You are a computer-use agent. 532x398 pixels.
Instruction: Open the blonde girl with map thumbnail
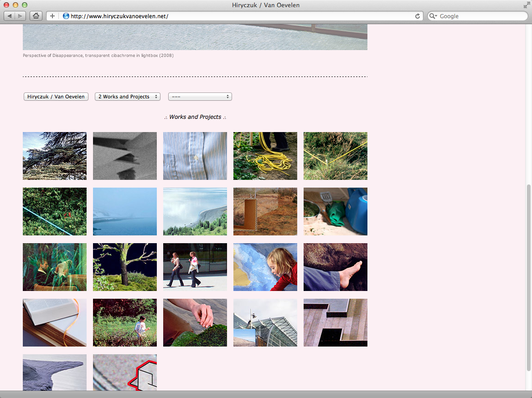(265, 267)
